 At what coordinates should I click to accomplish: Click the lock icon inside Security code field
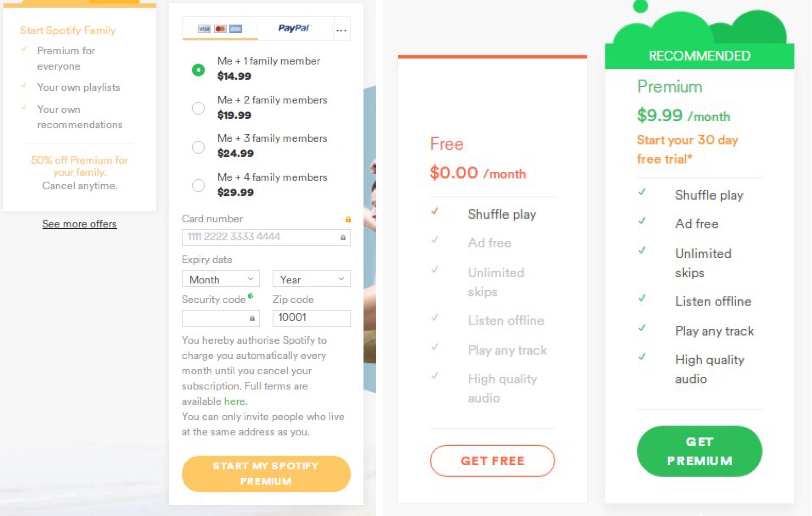252,318
